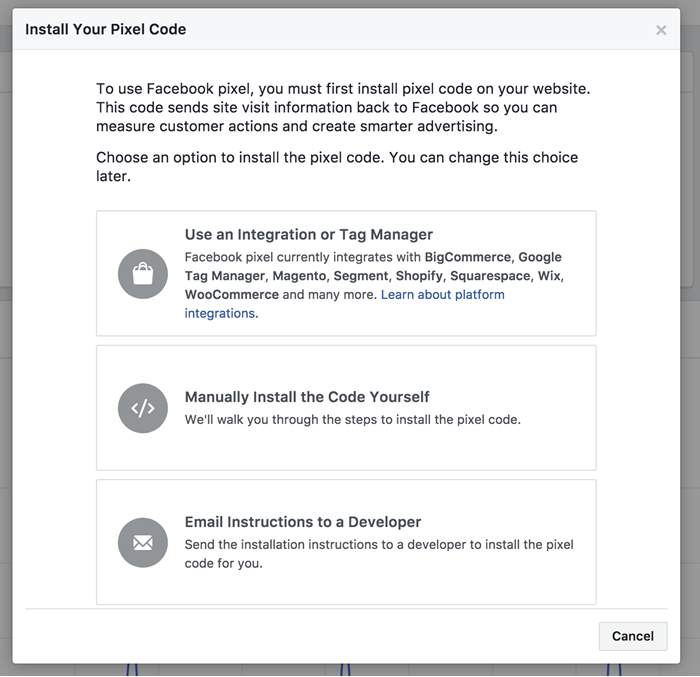The image size is (700, 677).
Task: Pick the Email Instructions to a Developer heading
Action: pos(303,522)
